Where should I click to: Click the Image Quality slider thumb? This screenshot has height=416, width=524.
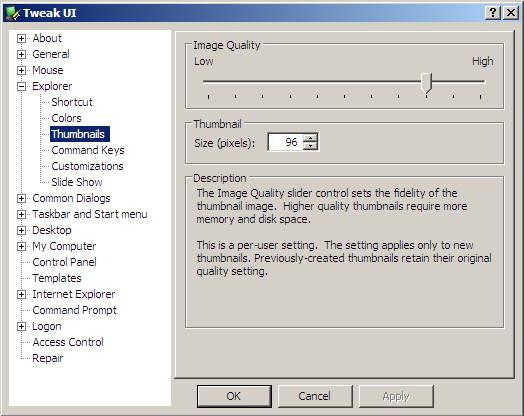[x=426, y=83]
